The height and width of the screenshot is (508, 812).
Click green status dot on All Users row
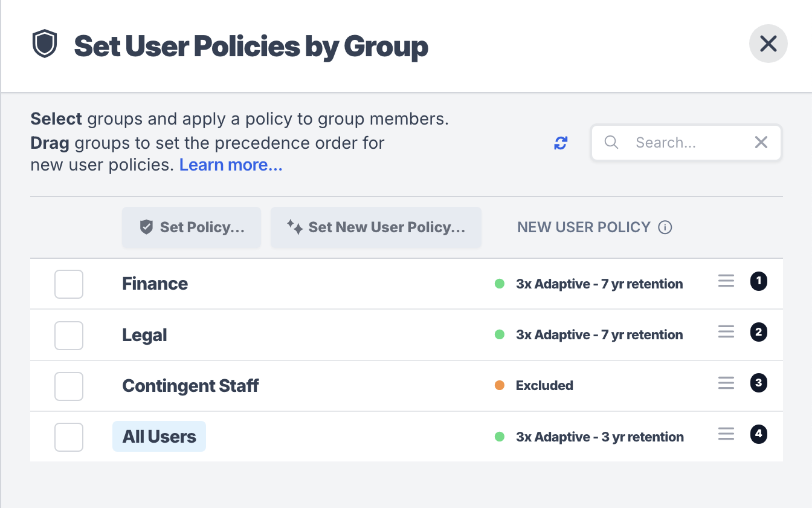pos(500,437)
